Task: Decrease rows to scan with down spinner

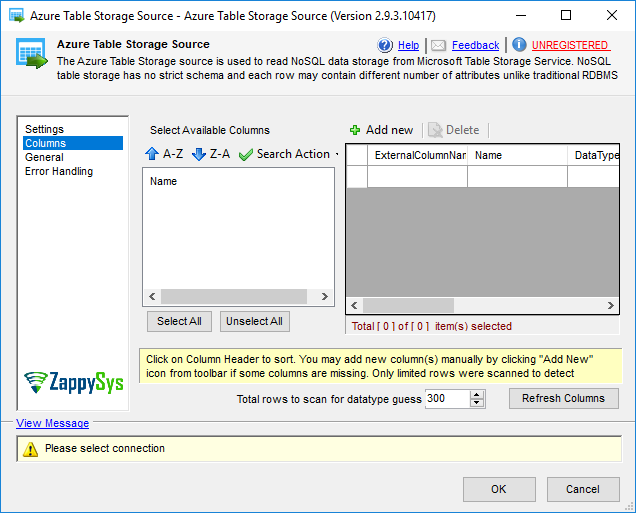Action: (x=477, y=403)
